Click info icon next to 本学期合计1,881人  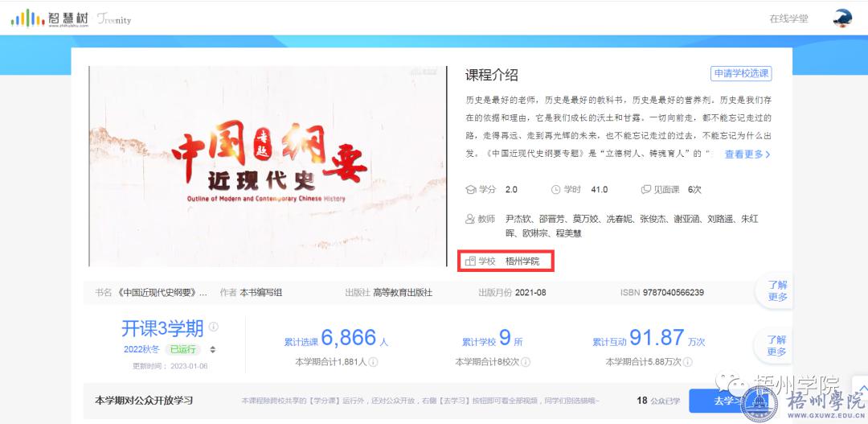[x=373, y=362]
